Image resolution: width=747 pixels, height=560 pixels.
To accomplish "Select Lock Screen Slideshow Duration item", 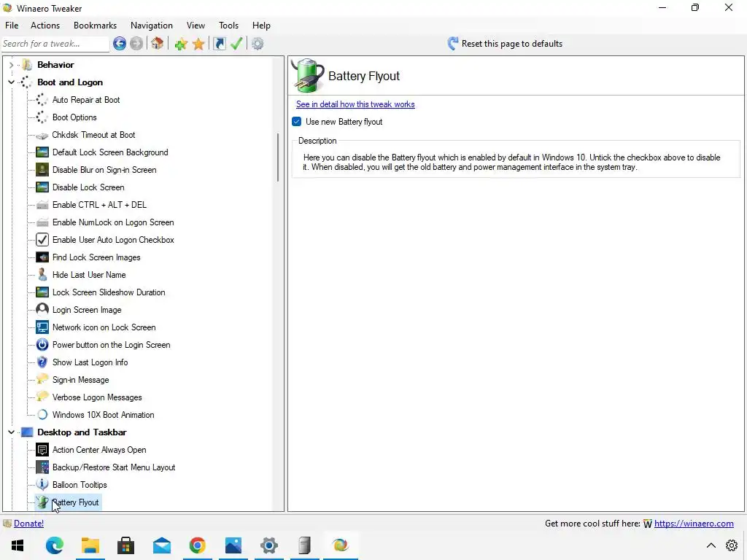I will coord(109,292).
